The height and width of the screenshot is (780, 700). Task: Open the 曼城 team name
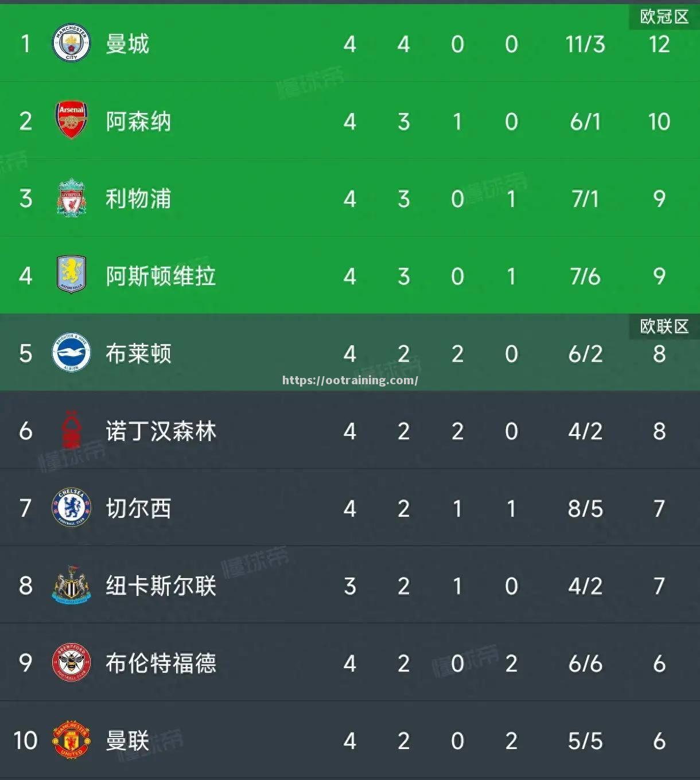tap(127, 44)
